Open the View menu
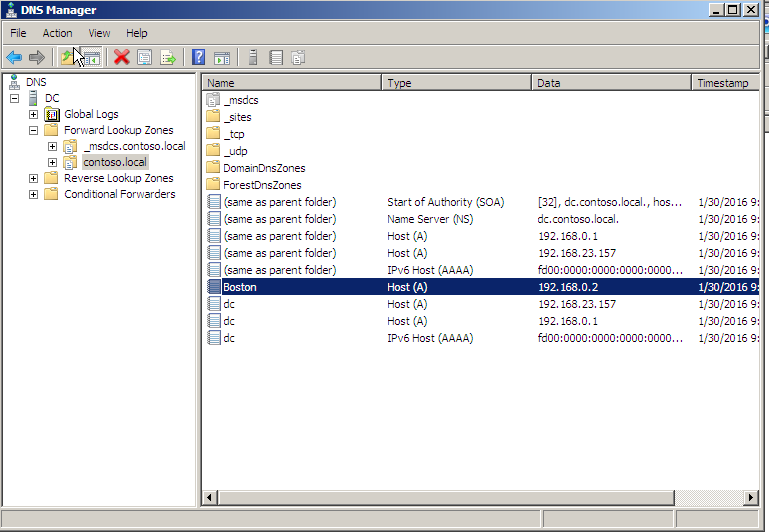Viewport: 769px width, 532px height. coord(99,33)
